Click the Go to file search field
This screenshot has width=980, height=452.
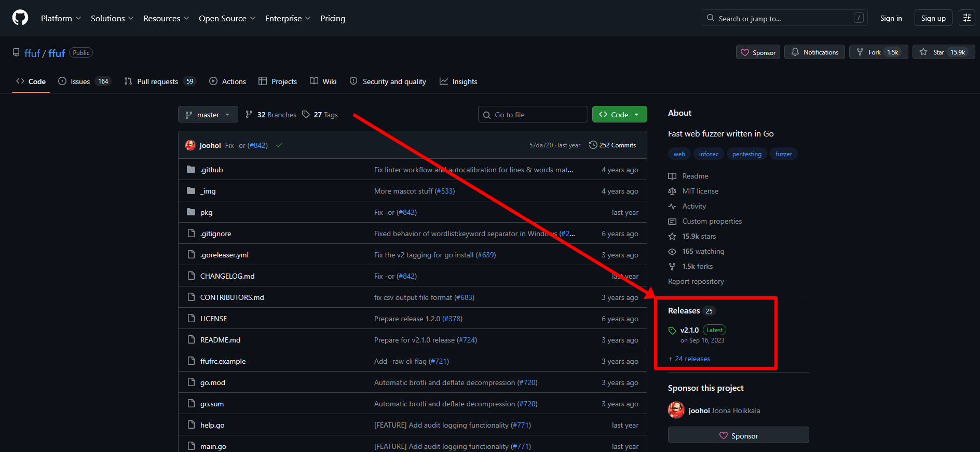coord(533,115)
